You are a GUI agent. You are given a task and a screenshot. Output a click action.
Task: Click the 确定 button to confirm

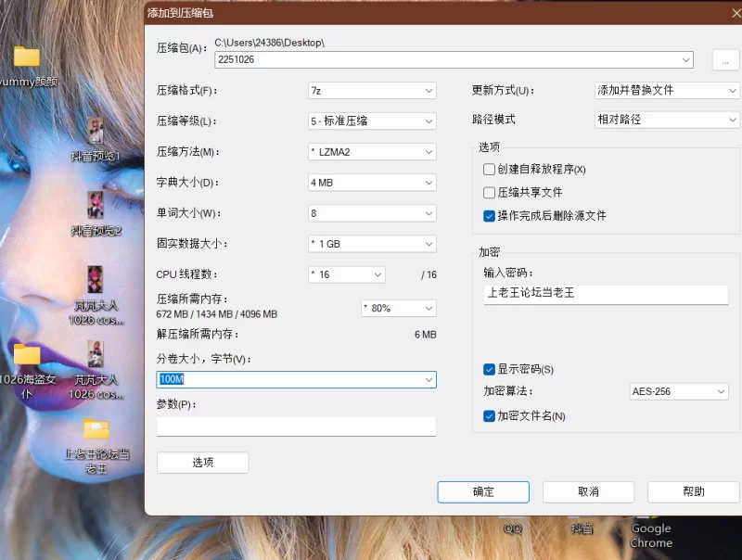[x=482, y=492]
